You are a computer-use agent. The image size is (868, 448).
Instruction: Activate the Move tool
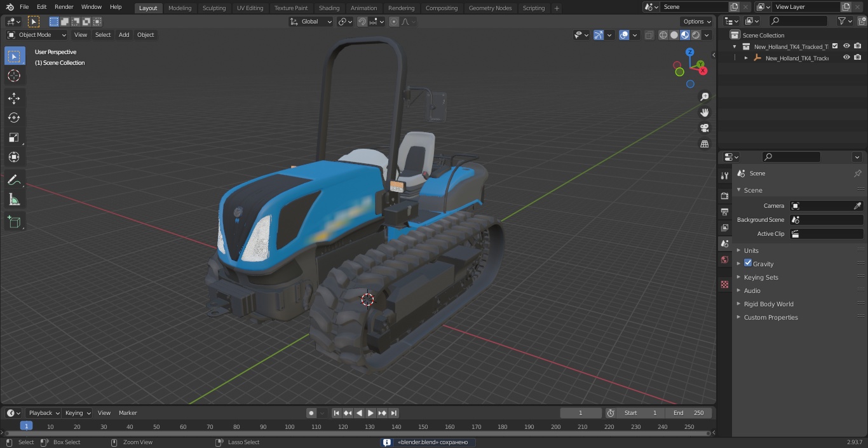[x=14, y=98]
